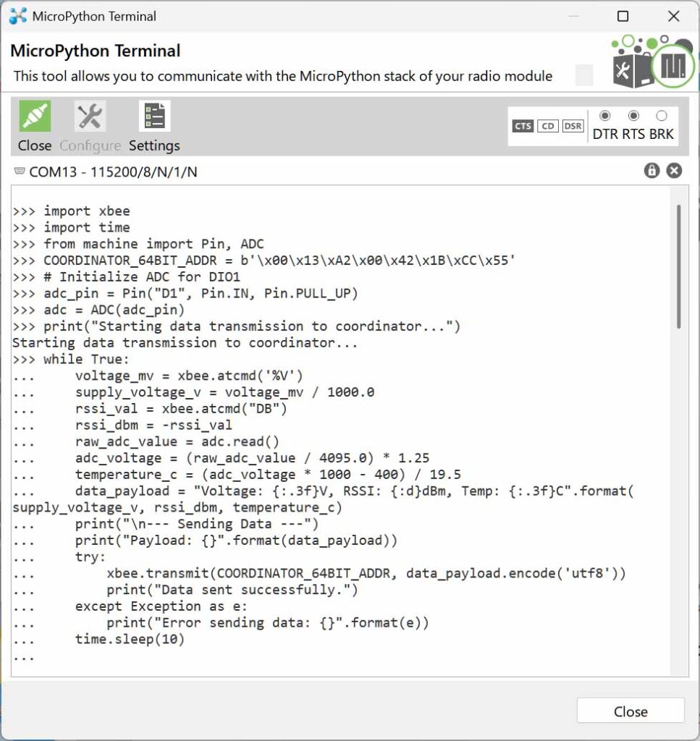Click the terminal vertical scrollbar thumb

tap(679, 266)
